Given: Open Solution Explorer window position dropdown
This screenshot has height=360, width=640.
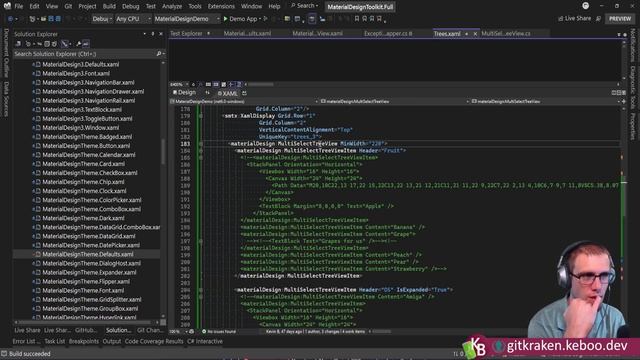Looking at the screenshot, I should (144, 34).
